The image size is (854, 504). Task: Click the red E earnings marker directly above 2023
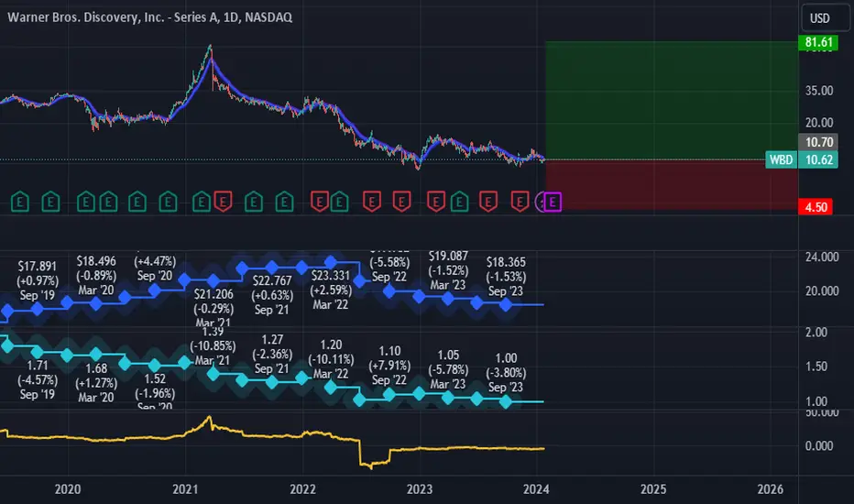(435, 201)
